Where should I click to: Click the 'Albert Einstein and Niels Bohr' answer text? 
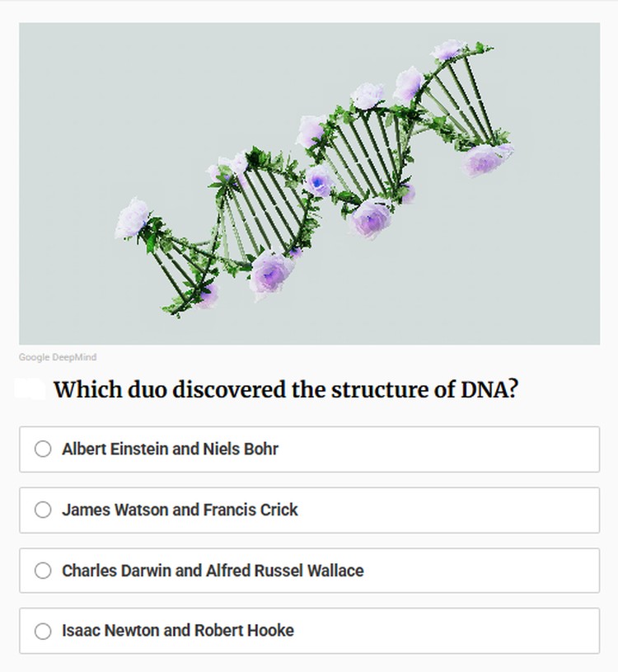tap(170, 449)
